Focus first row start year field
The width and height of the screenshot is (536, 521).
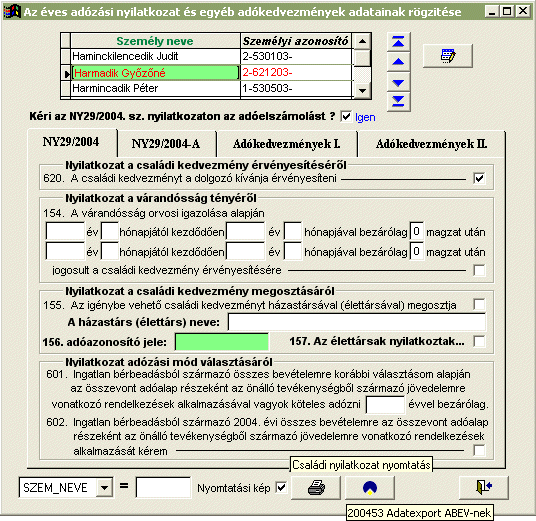(65, 231)
